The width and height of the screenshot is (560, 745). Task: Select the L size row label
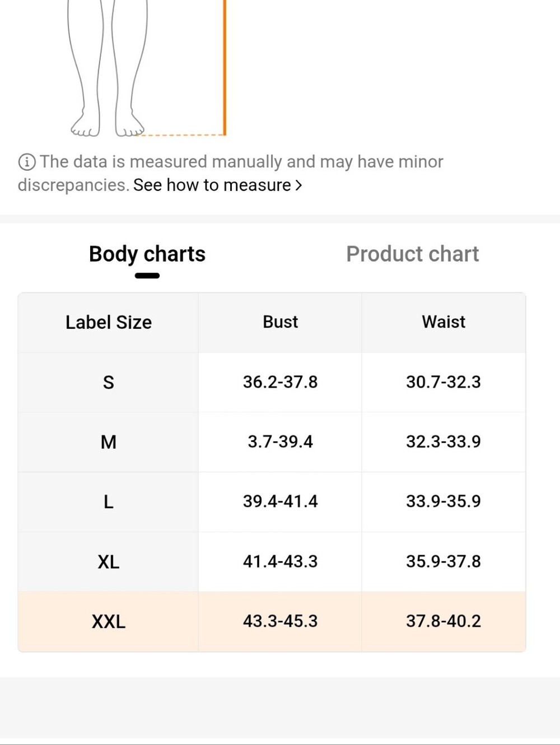coord(109,501)
